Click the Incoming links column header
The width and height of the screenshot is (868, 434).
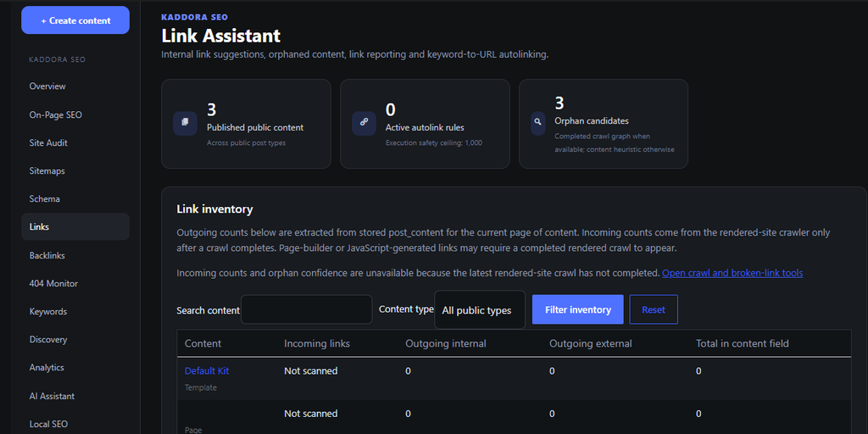click(317, 344)
